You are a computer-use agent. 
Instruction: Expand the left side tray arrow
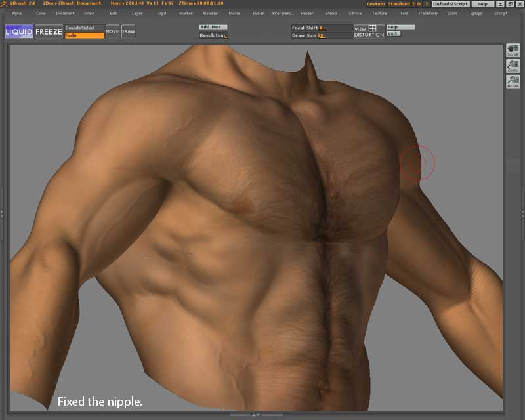click(2, 215)
